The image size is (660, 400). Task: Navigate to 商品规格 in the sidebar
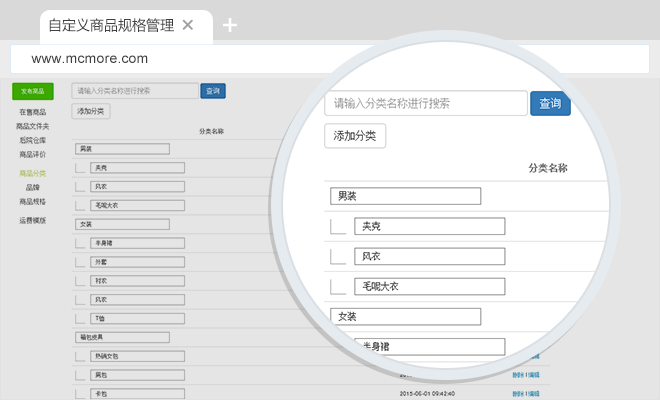(32, 201)
